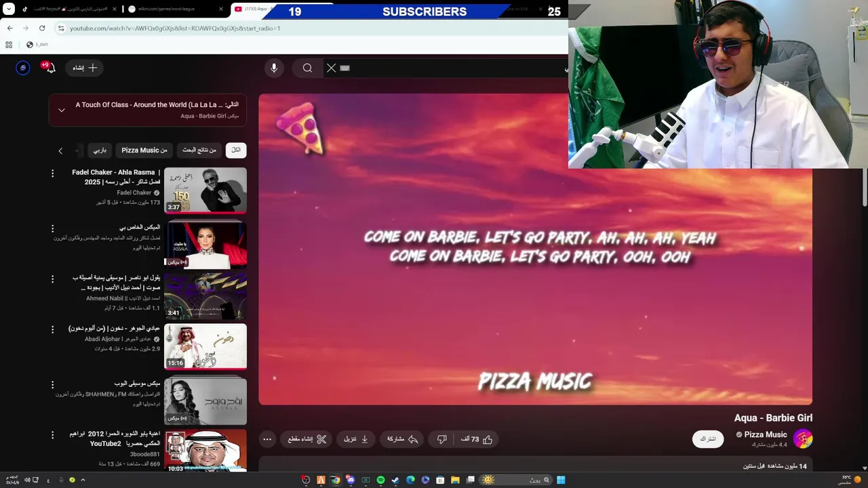Image resolution: width=868 pixels, height=488 pixels.
Task: Click the Create clip (إنشاء مقطع) scissors button
Action: tap(307, 439)
